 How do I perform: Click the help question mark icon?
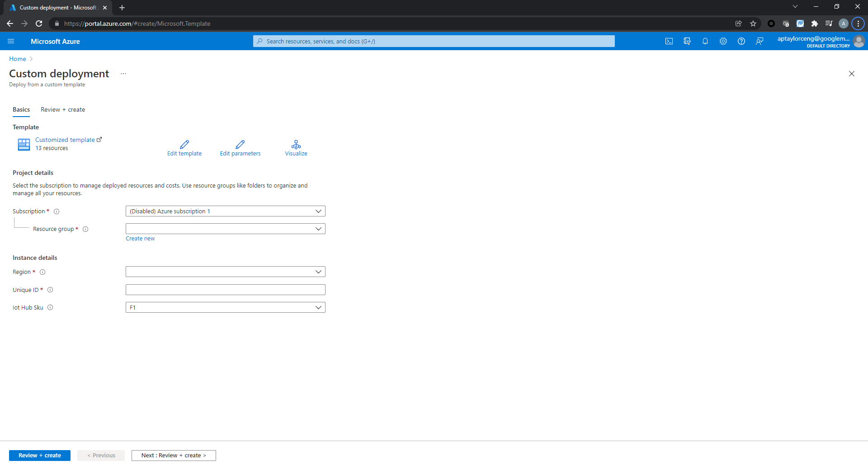click(x=741, y=41)
